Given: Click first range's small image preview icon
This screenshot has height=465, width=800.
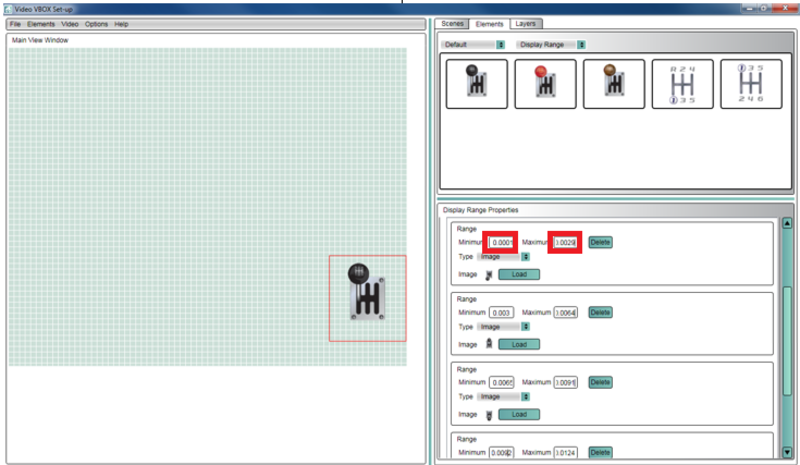Looking at the screenshot, I should (488, 274).
